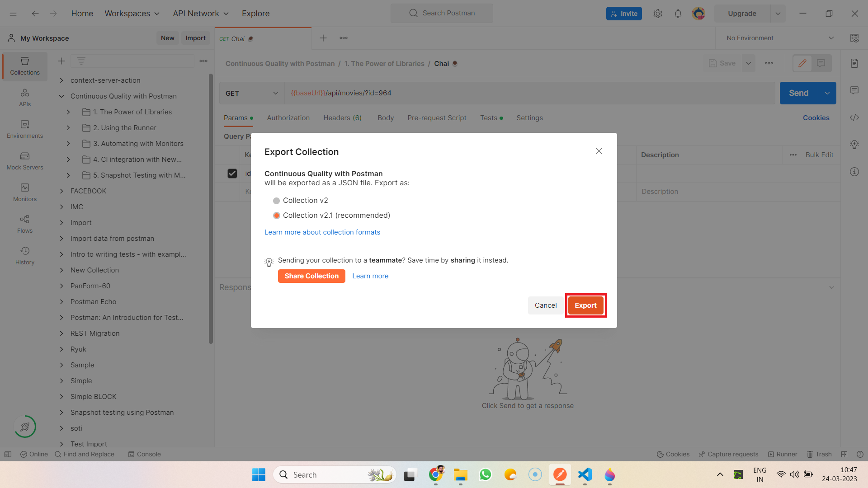Click the Learn more link beside Share Collection
The width and height of the screenshot is (868, 488).
click(x=370, y=276)
